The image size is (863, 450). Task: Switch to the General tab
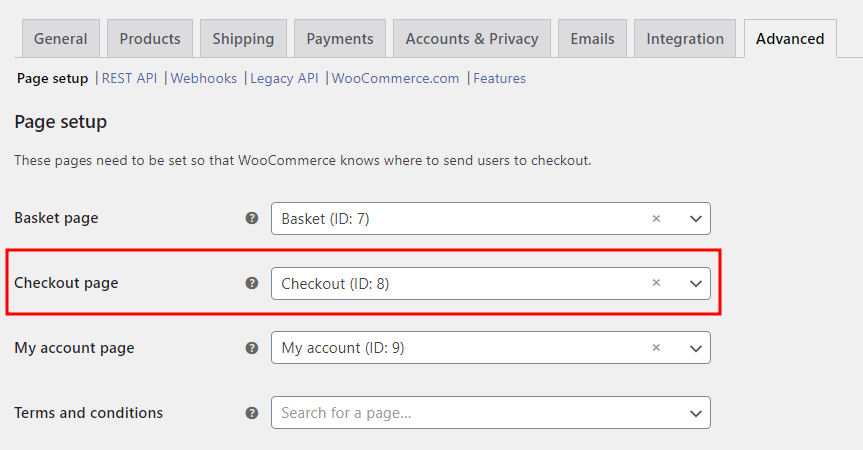click(x=60, y=39)
